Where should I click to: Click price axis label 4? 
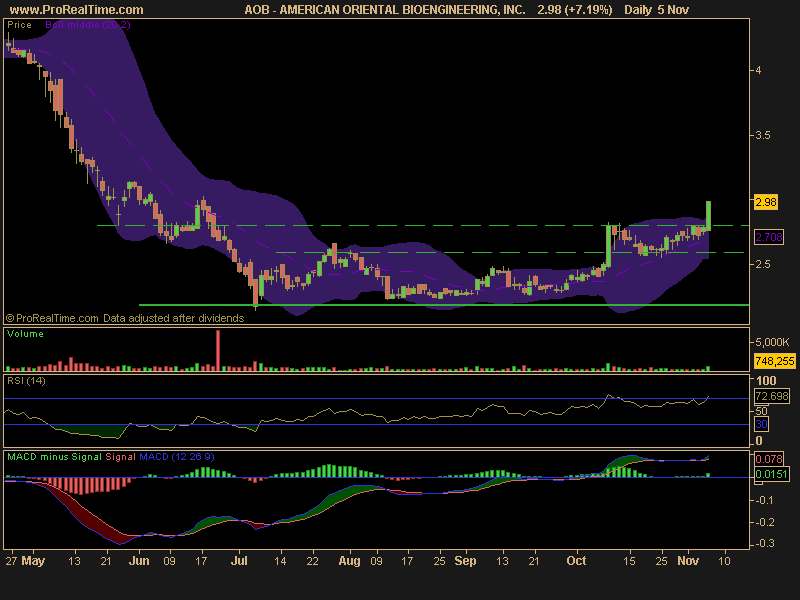(x=759, y=70)
